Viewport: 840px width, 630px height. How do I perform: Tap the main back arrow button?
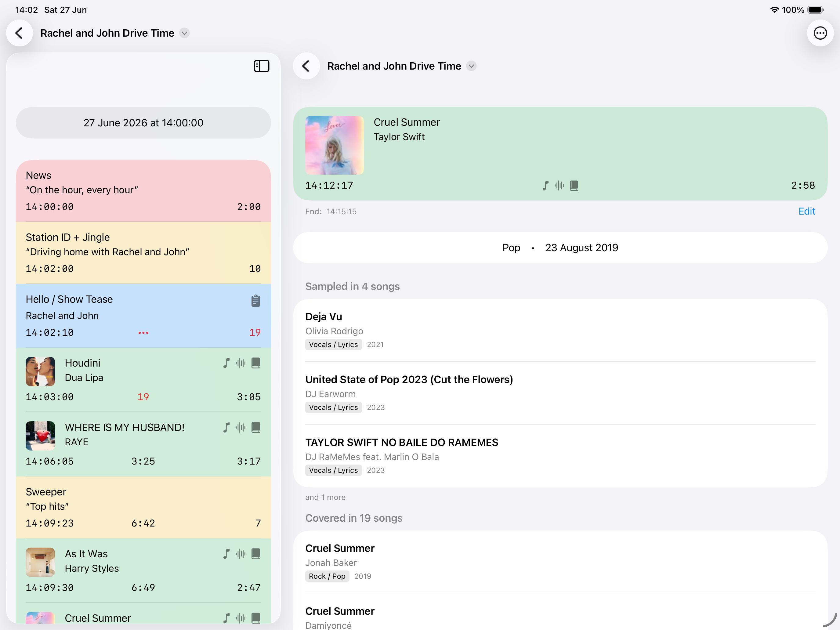point(19,33)
